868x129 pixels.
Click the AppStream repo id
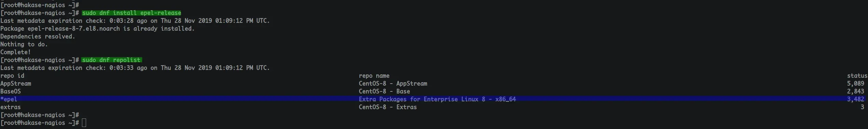(x=16, y=84)
